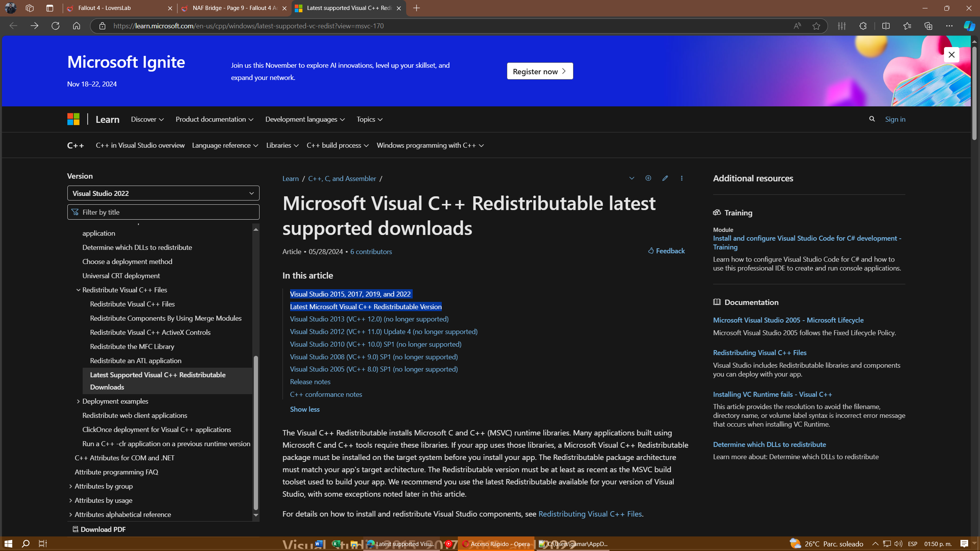Click the Register now button

pos(539,71)
